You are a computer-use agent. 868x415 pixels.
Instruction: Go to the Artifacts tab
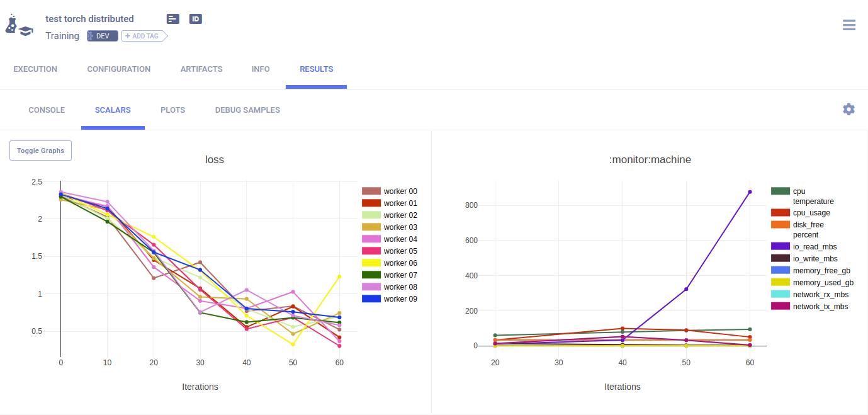201,69
